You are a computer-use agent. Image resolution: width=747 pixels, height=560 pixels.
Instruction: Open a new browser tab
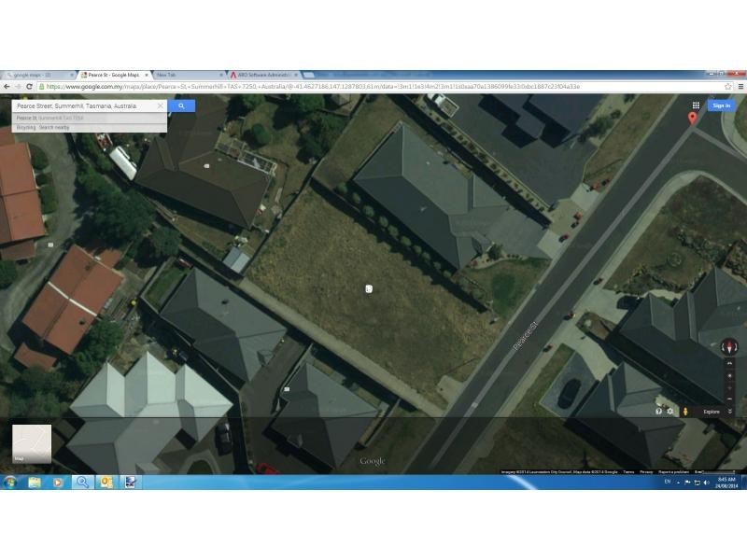point(309,75)
